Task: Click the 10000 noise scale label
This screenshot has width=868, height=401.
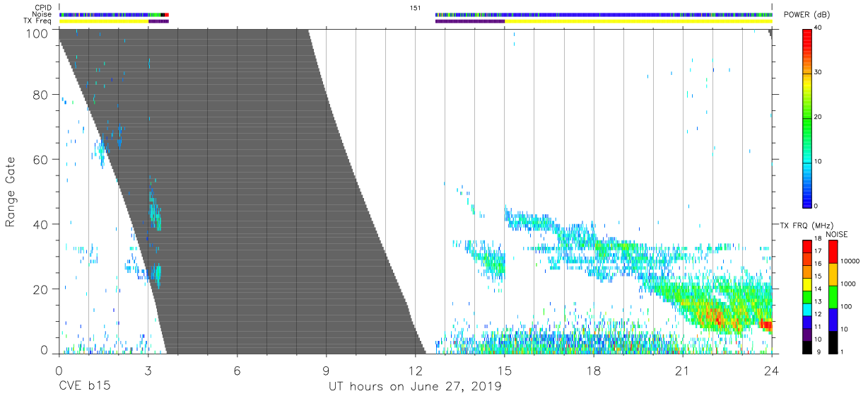Action: pos(851,261)
